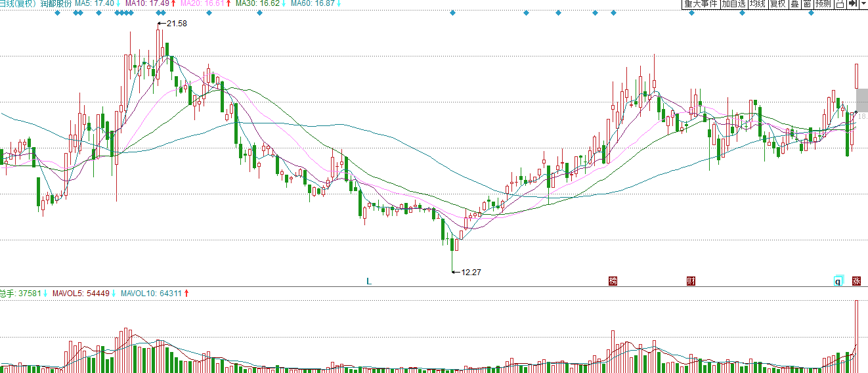The height and width of the screenshot is (373, 868).
Task: Click the 加自选 add to watchlist button
Action: pyautogui.click(x=733, y=4)
